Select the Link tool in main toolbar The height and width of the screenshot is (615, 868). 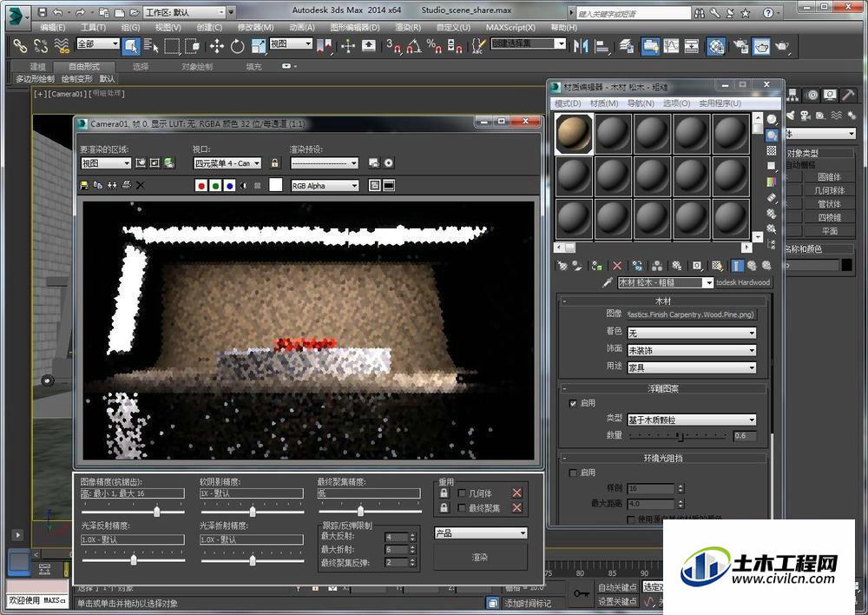[20, 46]
